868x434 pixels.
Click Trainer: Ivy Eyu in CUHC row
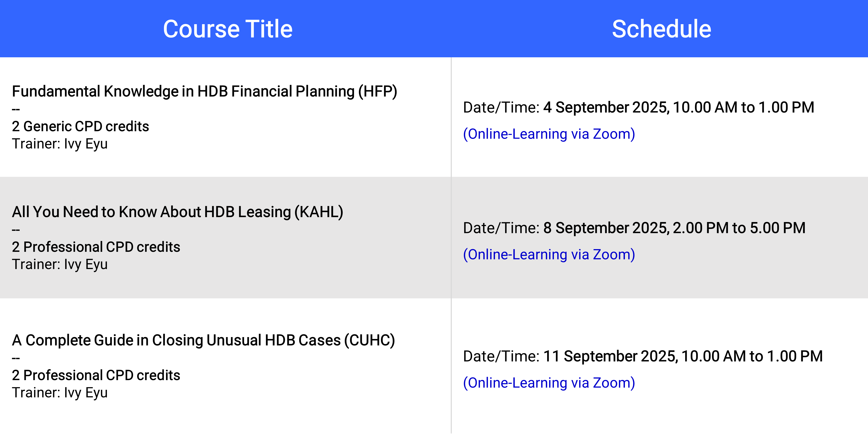pos(60,393)
